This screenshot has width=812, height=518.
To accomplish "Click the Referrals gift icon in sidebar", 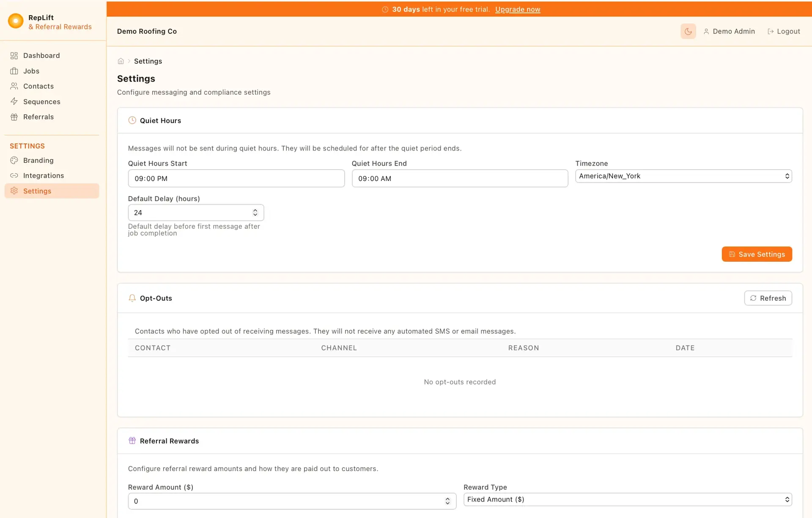I will 14,117.
